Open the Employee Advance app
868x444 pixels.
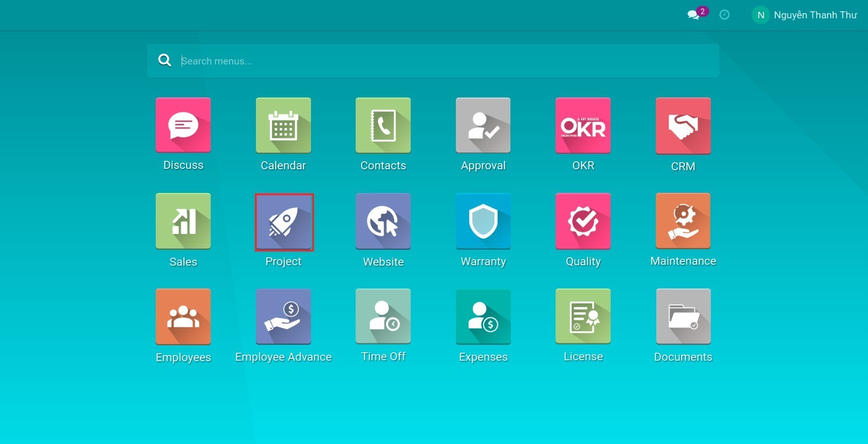[283, 316]
